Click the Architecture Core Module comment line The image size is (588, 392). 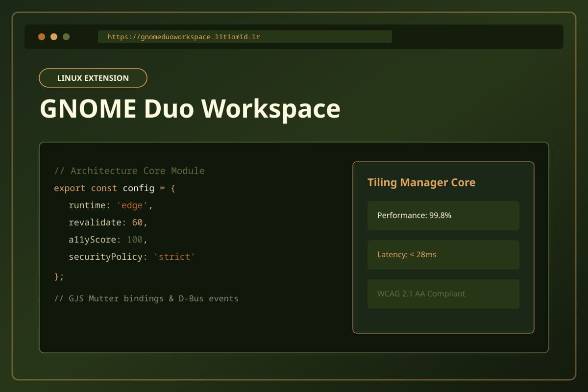129,171
